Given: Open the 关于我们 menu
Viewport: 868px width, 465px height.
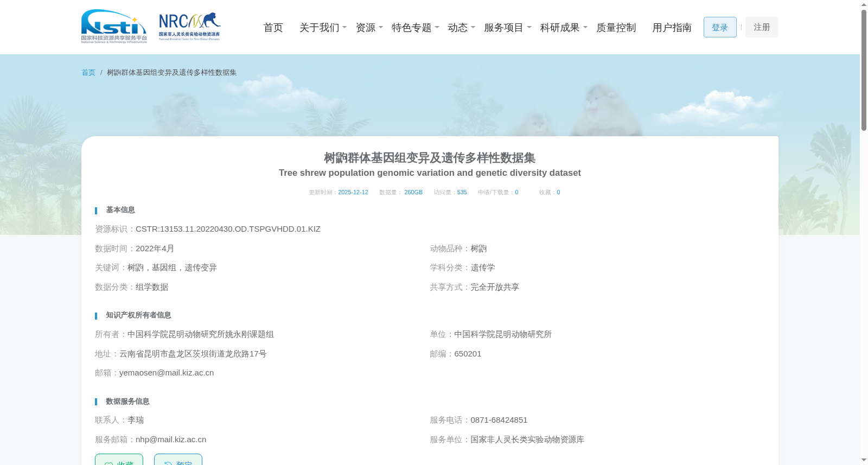Looking at the screenshot, I should click(x=319, y=28).
